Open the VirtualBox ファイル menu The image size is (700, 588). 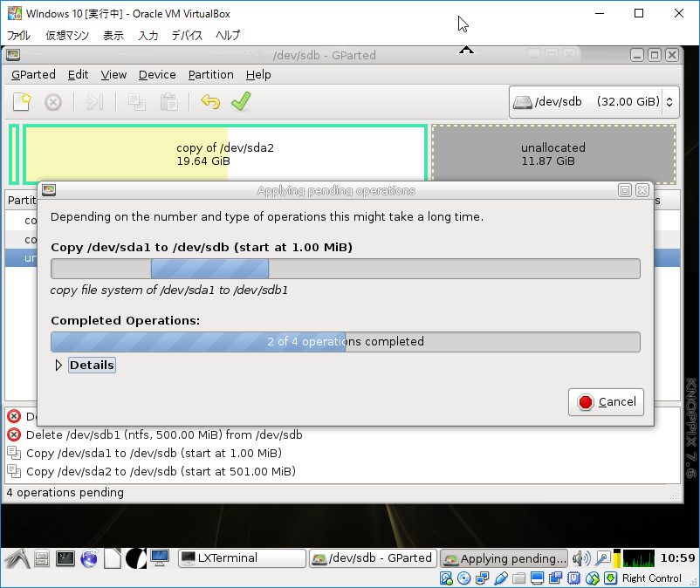pyautogui.click(x=18, y=35)
